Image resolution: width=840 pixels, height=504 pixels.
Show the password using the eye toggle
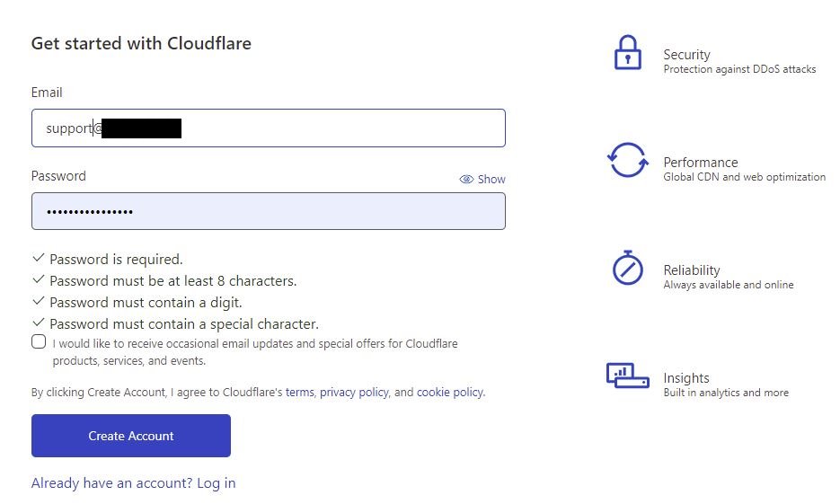pos(482,179)
